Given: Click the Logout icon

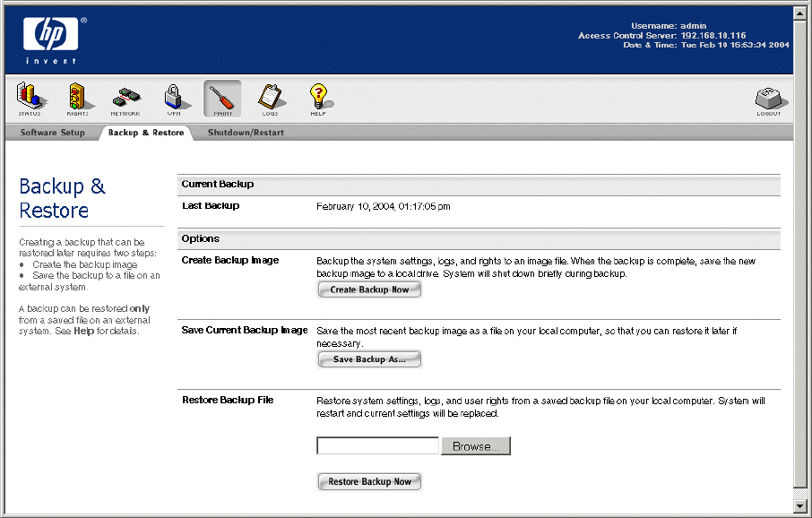Looking at the screenshot, I should (768, 99).
